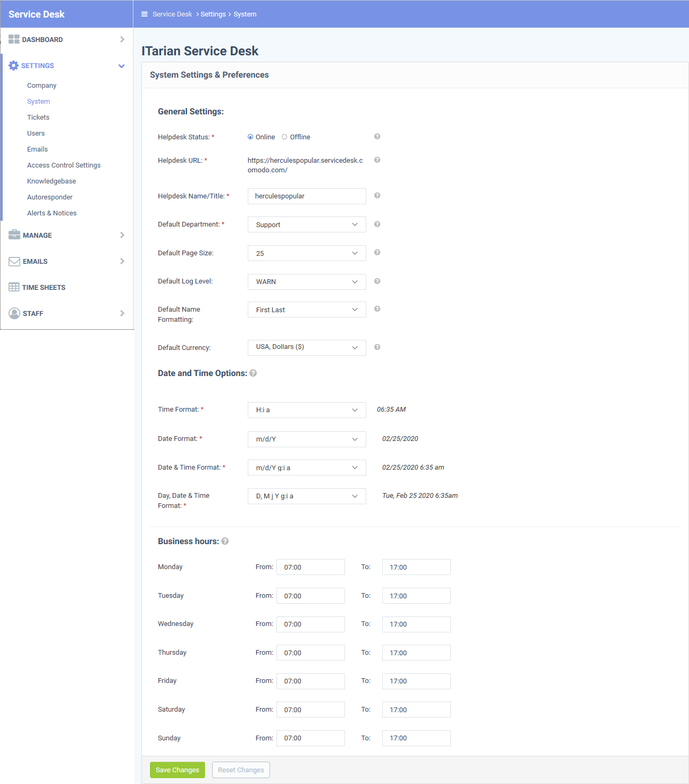Click Service Desk breadcrumb link
Screen dimensions: 689x784
[x=172, y=14]
